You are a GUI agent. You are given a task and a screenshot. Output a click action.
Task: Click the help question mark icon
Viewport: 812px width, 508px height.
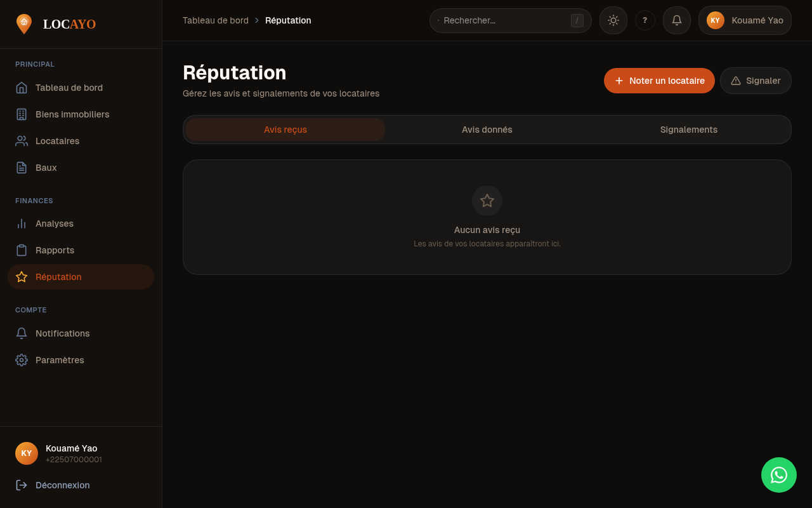[x=645, y=20]
